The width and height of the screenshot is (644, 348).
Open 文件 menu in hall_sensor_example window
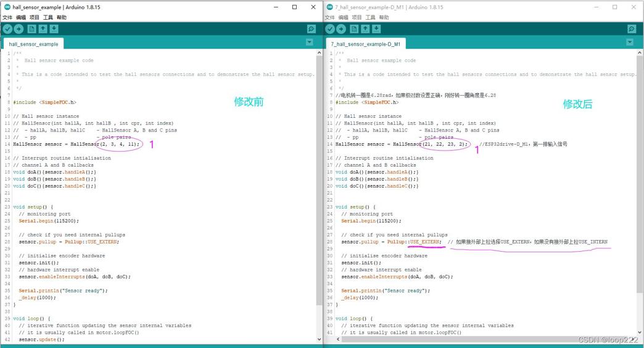pos(7,17)
